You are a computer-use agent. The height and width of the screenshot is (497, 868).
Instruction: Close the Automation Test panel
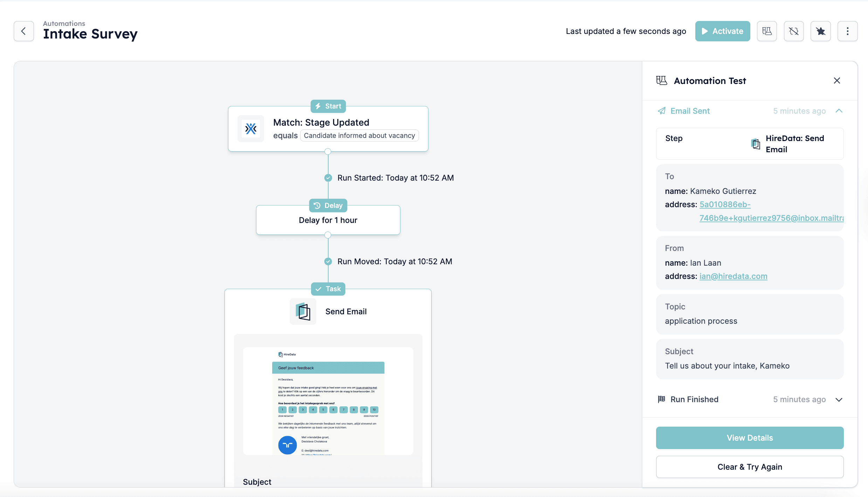click(x=837, y=80)
